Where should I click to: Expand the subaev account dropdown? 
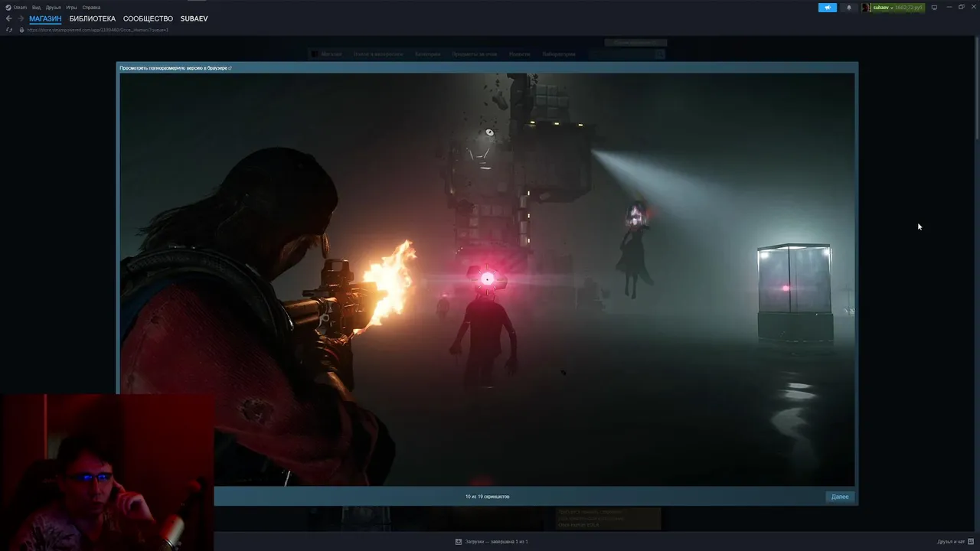point(883,8)
